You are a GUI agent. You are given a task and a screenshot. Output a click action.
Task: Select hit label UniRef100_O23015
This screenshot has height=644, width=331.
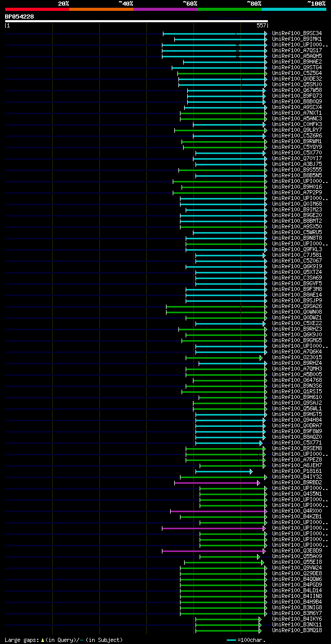(297, 358)
